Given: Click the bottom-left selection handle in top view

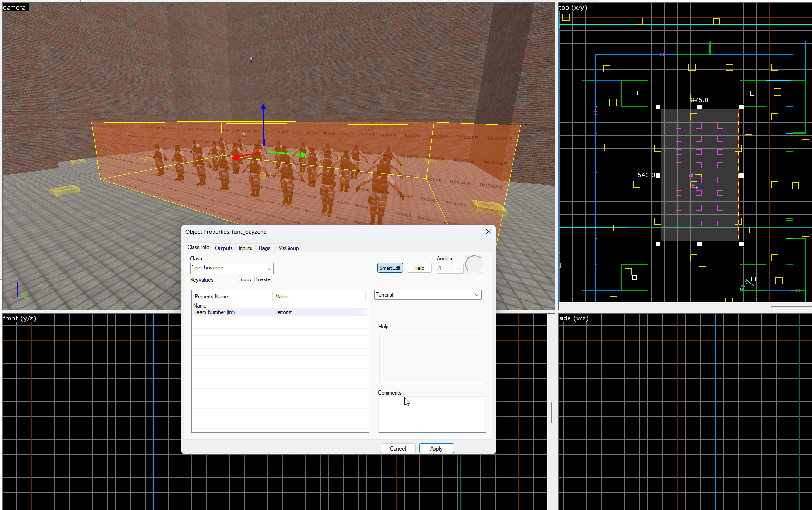Looking at the screenshot, I should 658,244.
